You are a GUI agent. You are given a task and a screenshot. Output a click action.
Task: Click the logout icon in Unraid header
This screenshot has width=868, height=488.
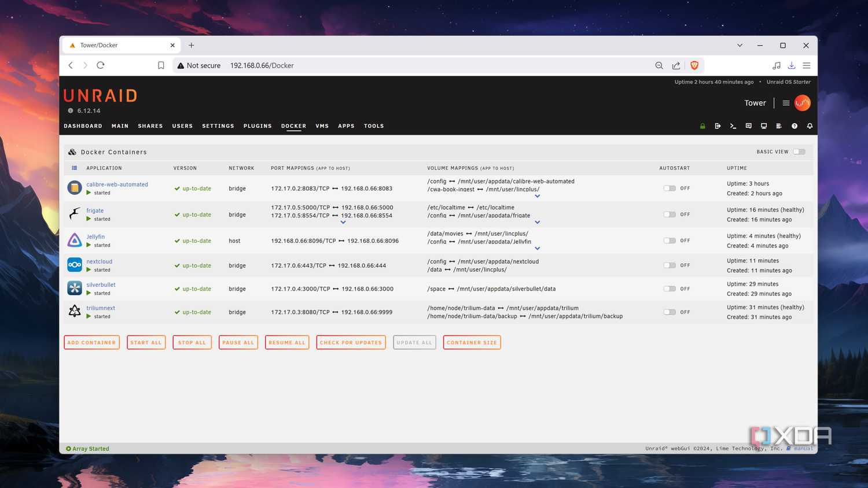(718, 126)
